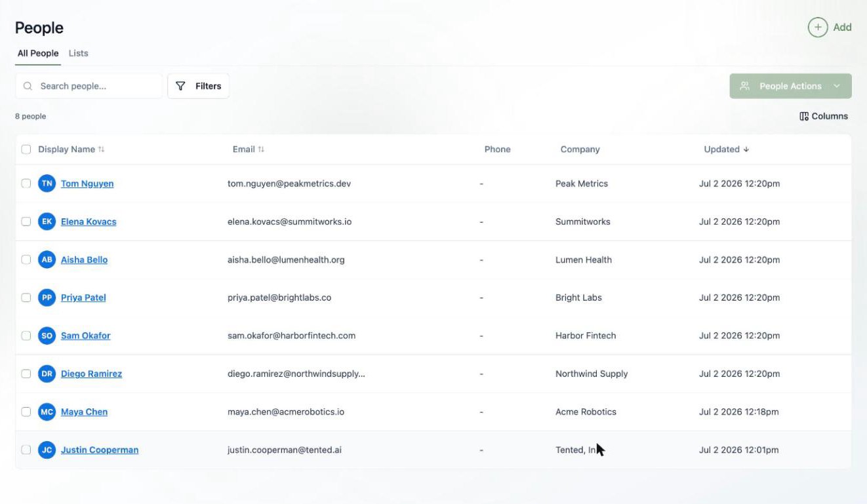Check the box for Elena Kovacs
Screen dimensions: 867x504
(x=26, y=222)
